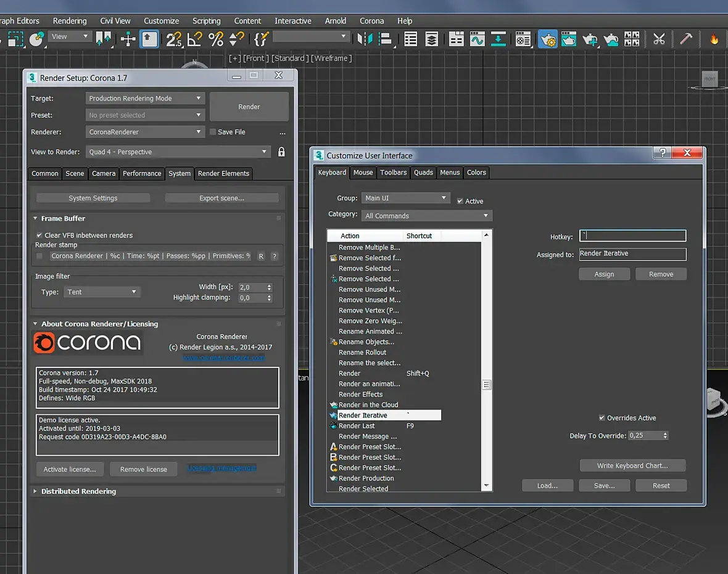The height and width of the screenshot is (574, 728).
Task: Uncheck Clear VFB inbetween renders
Action: point(39,236)
